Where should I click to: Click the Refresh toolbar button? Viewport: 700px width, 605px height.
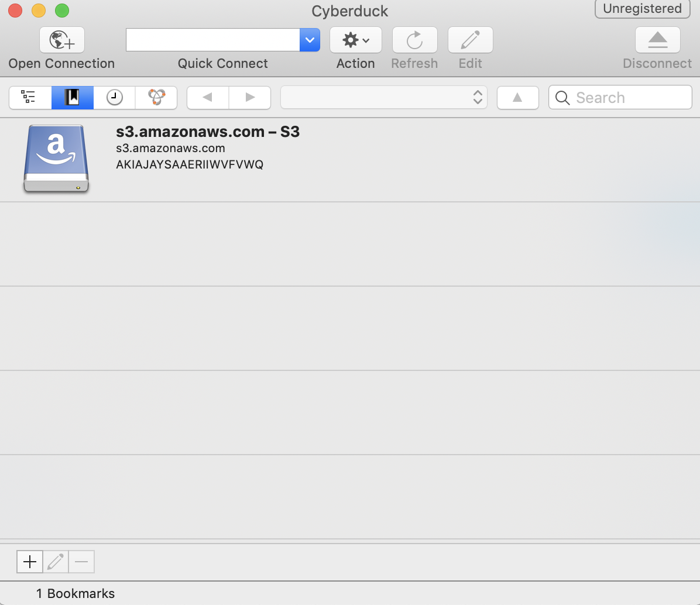[x=414, y=40]
